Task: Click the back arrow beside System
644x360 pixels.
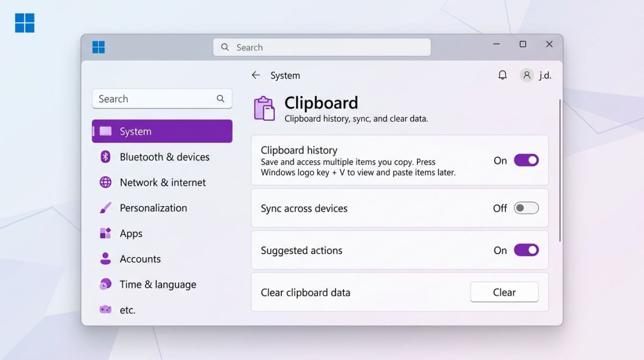Action: pyautogui.click(x=255, y=75)
